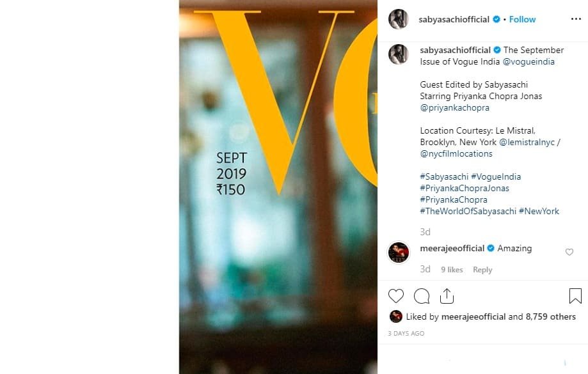
Task: Visit @lemistralnyc profile link
Action: point(527,142)
